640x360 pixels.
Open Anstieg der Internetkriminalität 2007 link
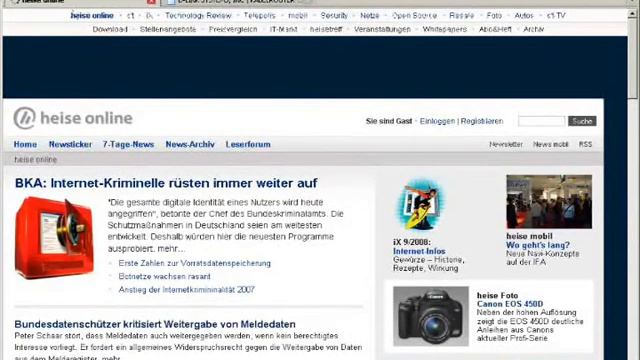186,289
